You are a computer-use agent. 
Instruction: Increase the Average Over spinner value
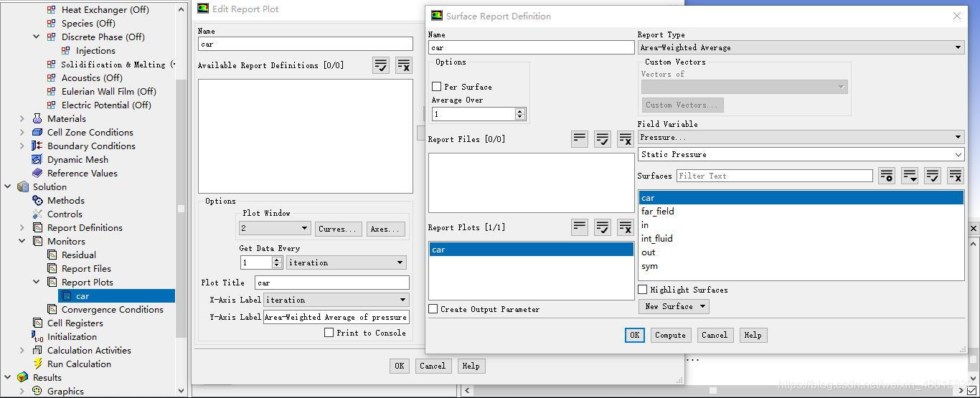520,111
